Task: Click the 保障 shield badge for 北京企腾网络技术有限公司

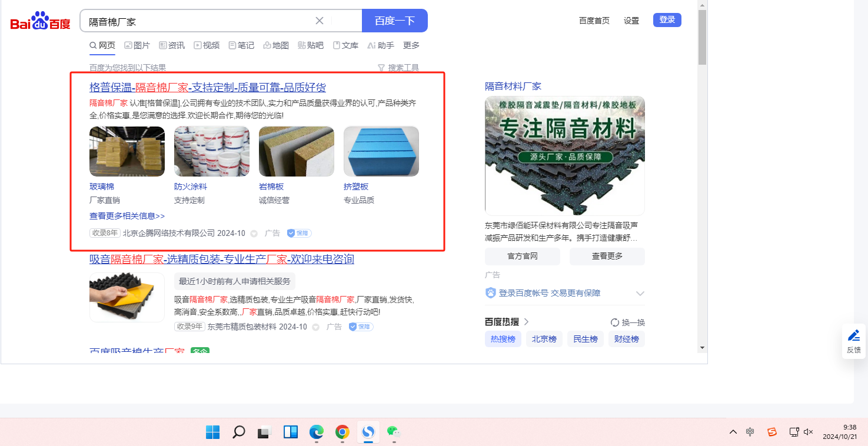Action: (299, 233)
